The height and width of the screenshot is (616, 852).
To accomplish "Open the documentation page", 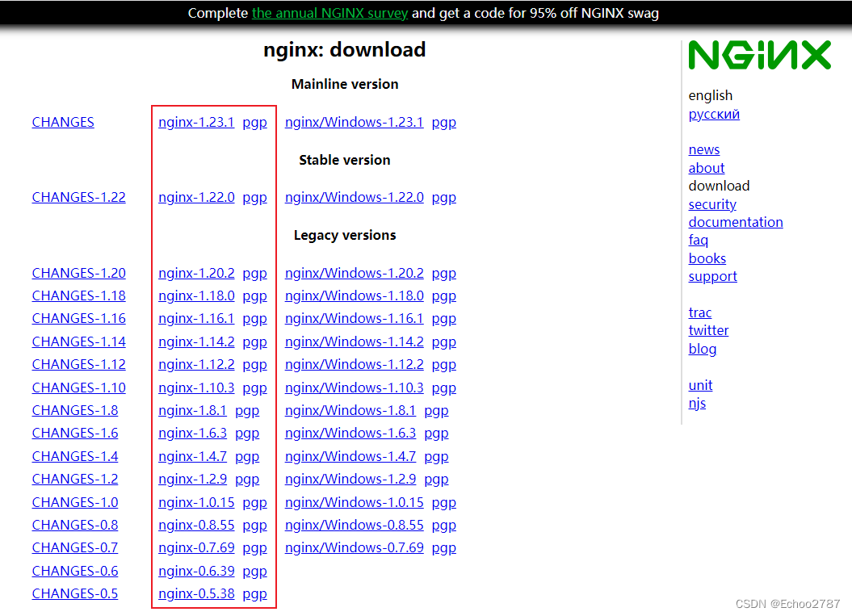I will [x=736, y=222].
